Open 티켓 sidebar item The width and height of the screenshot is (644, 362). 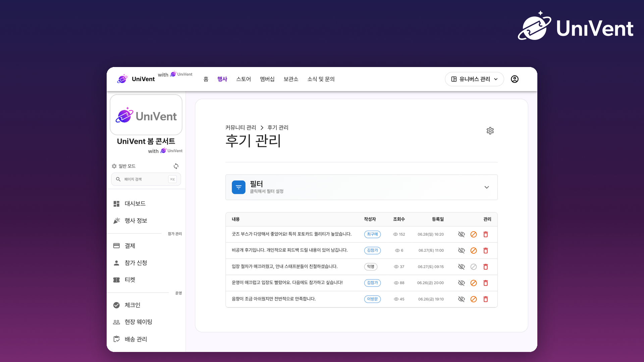146,280
